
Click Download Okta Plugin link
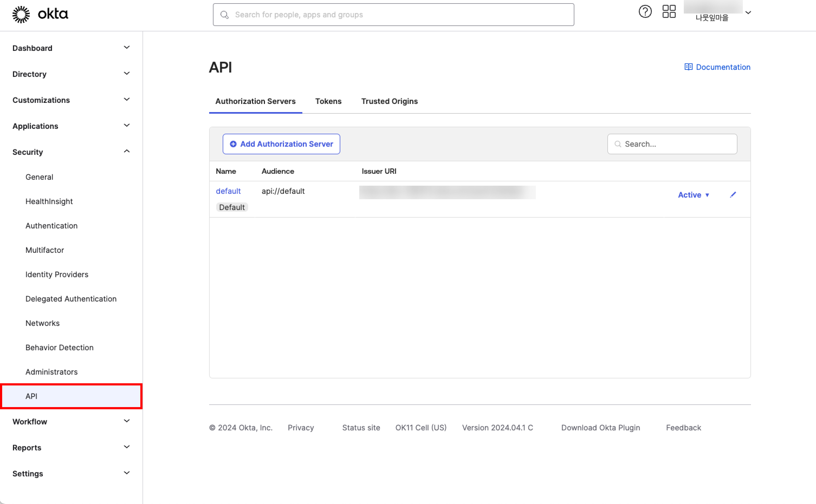(x=601, y=428)
